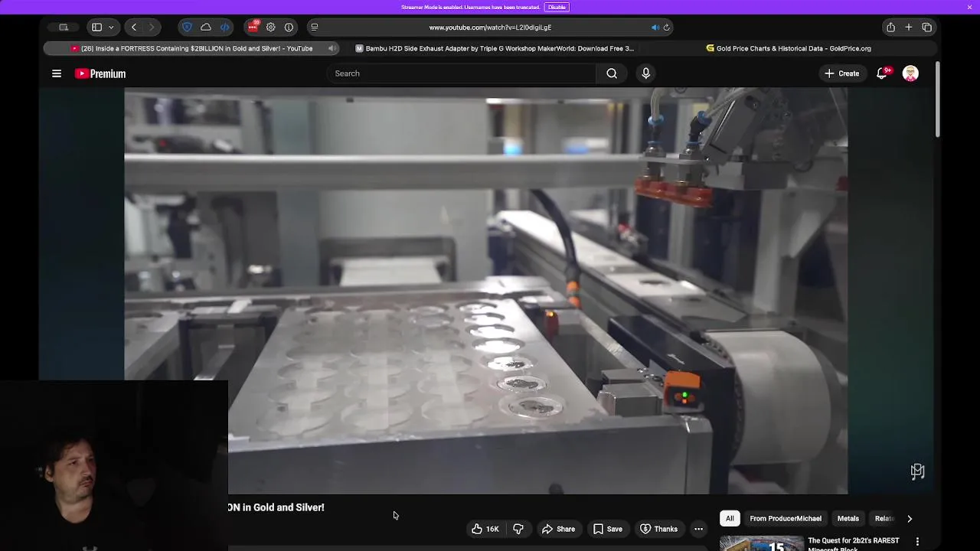Click the Create button
980x551 pixels.
click(841, 73)
